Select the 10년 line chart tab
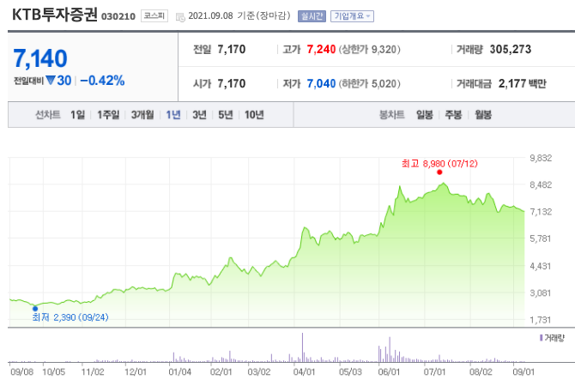 click(x=254, y=115)
